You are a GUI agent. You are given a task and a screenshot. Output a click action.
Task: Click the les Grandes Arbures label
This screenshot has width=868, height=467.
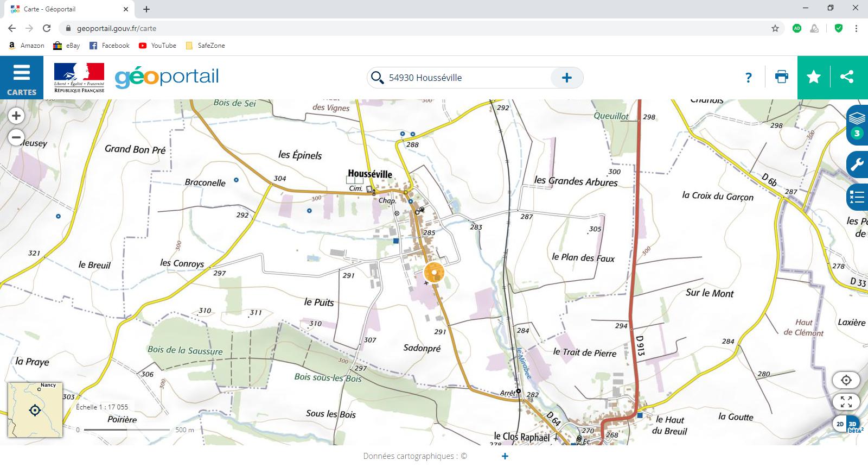click(576, 181)
